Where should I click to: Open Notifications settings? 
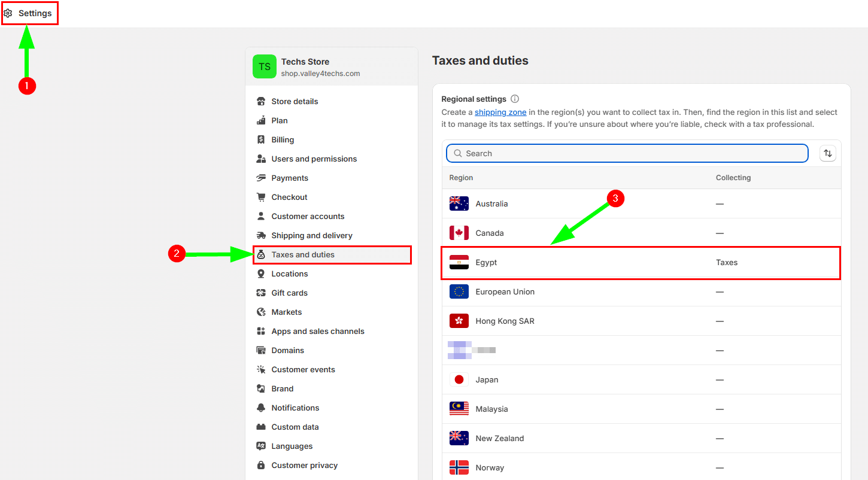[x=332, y=408]
